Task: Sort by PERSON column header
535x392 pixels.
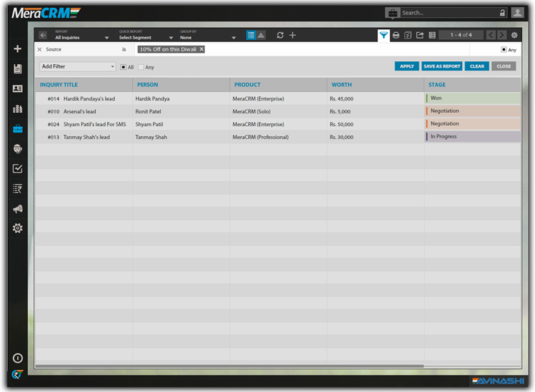Action: coord(148,85)
